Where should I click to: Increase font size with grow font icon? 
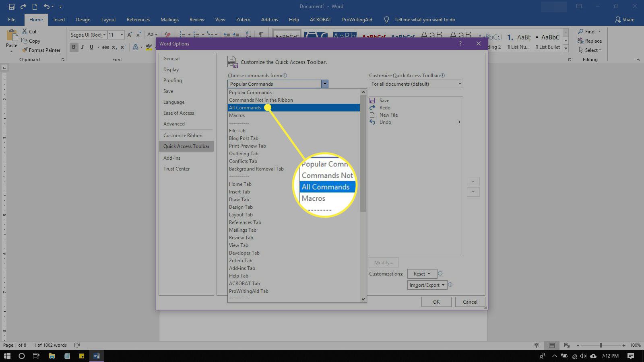pyautogui.click(x=130, y=35)
